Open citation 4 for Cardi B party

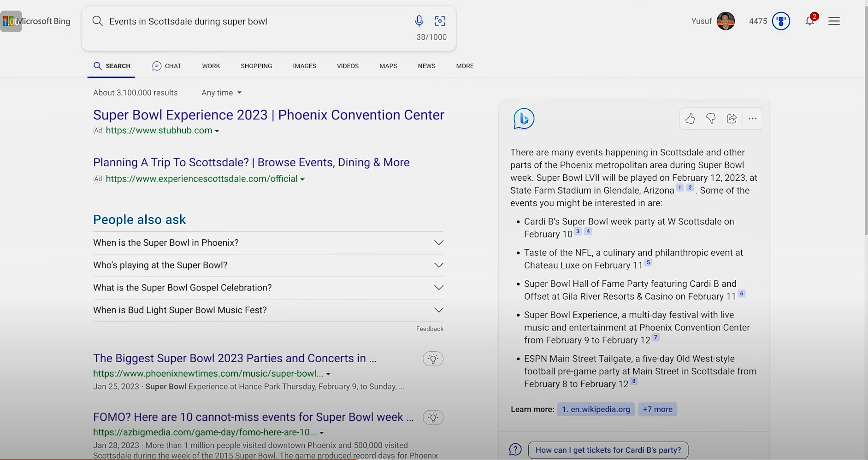[588, 231]
